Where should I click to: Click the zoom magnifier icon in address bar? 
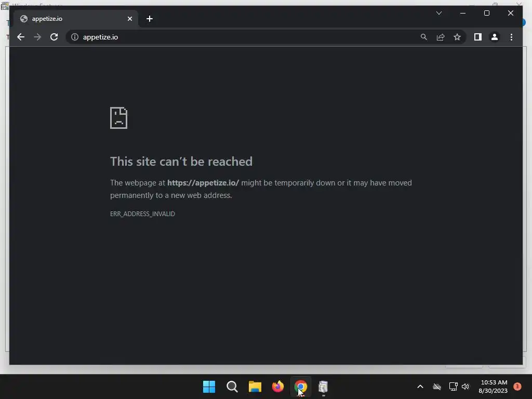[424, 37]
